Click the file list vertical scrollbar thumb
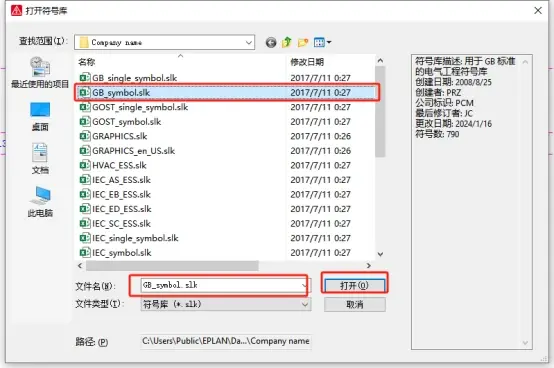Screen dimensions: 554x368 tap(380, 112)
